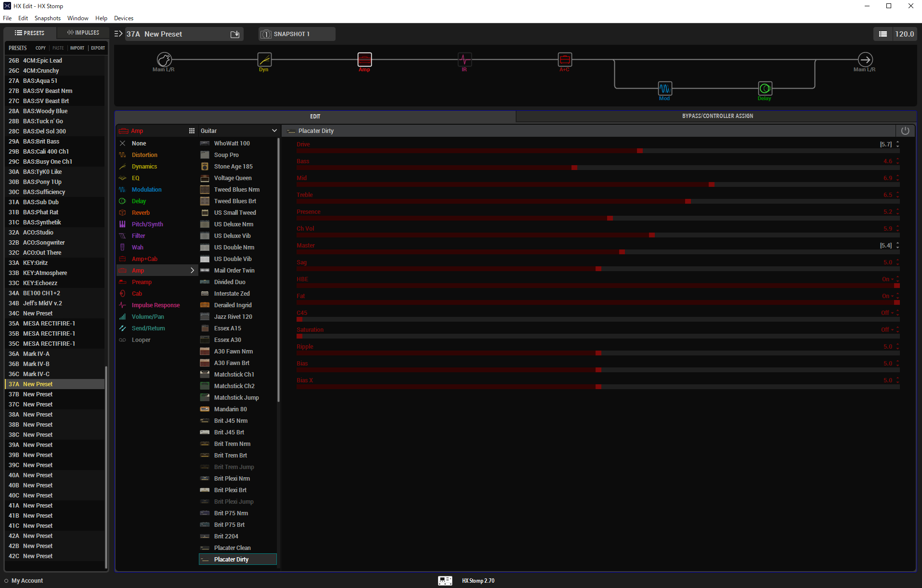Click the Paste preset button
Image resolution: width=922 pixels, height=588 pixels.
(x=58, y=48)
